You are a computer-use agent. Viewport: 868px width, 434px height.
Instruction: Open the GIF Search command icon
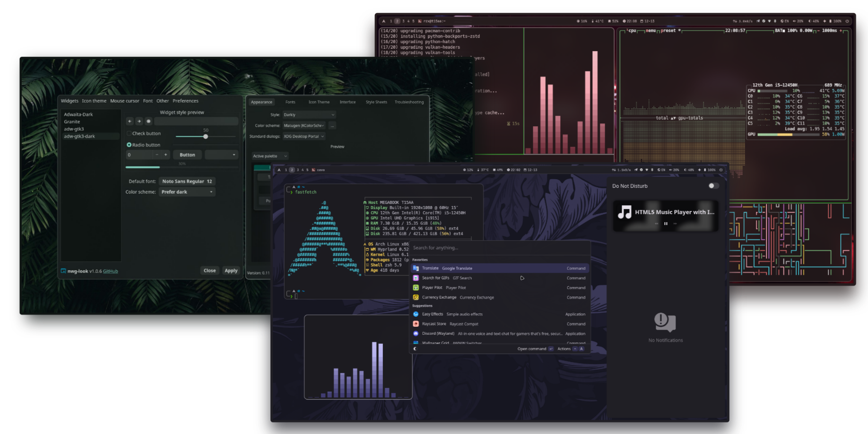click(x=416, y=278)
